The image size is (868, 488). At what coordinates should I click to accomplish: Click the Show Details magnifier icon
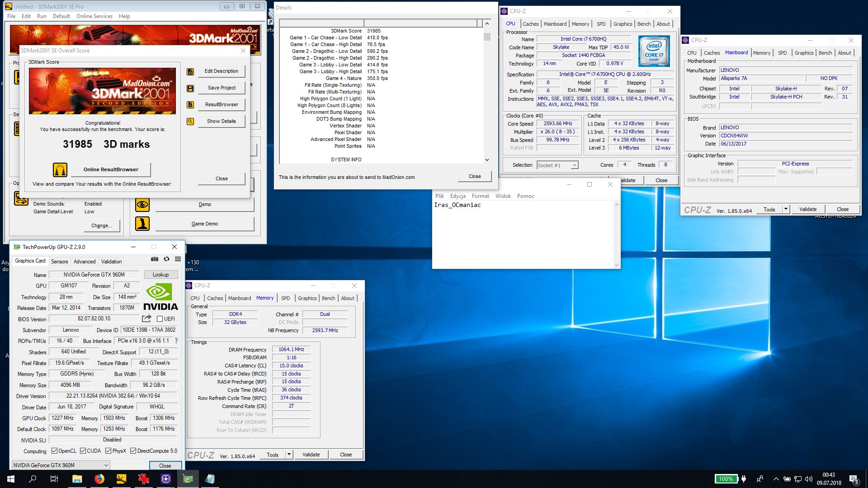(x=190, y=122)
